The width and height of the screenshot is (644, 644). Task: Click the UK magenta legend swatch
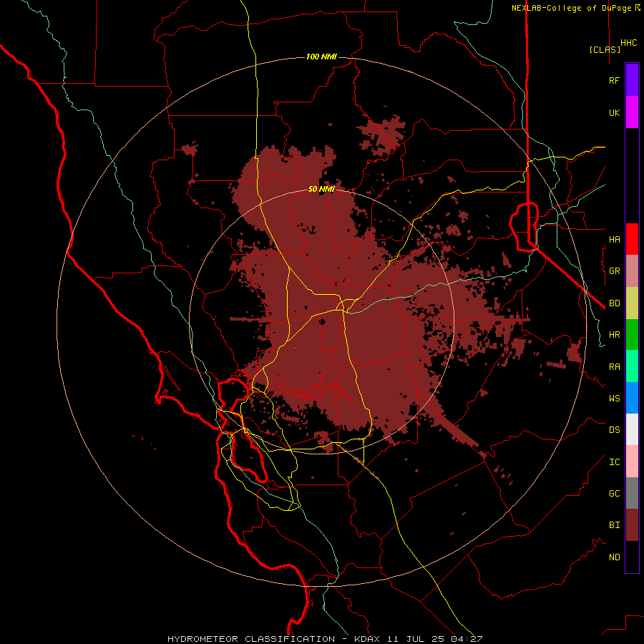click(x=632, y=112)
